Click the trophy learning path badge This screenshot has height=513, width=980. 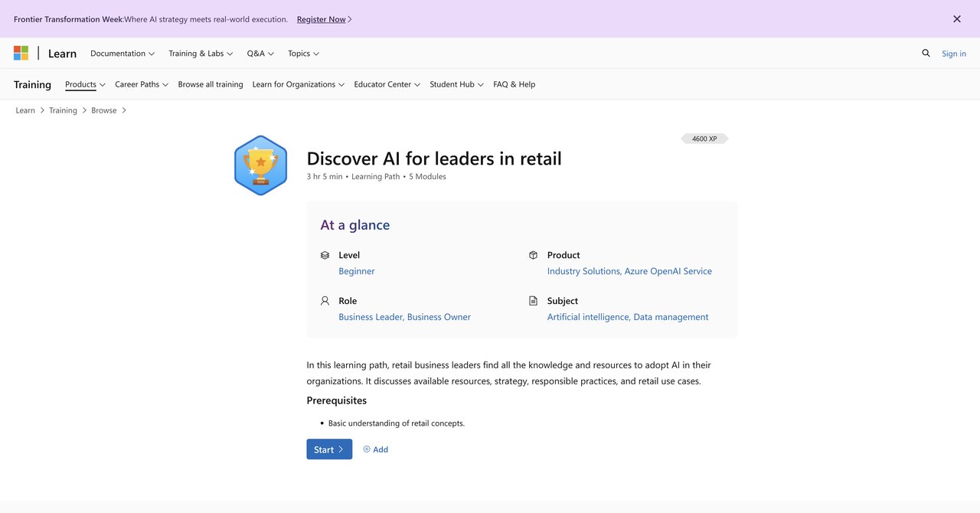point(260,165)
